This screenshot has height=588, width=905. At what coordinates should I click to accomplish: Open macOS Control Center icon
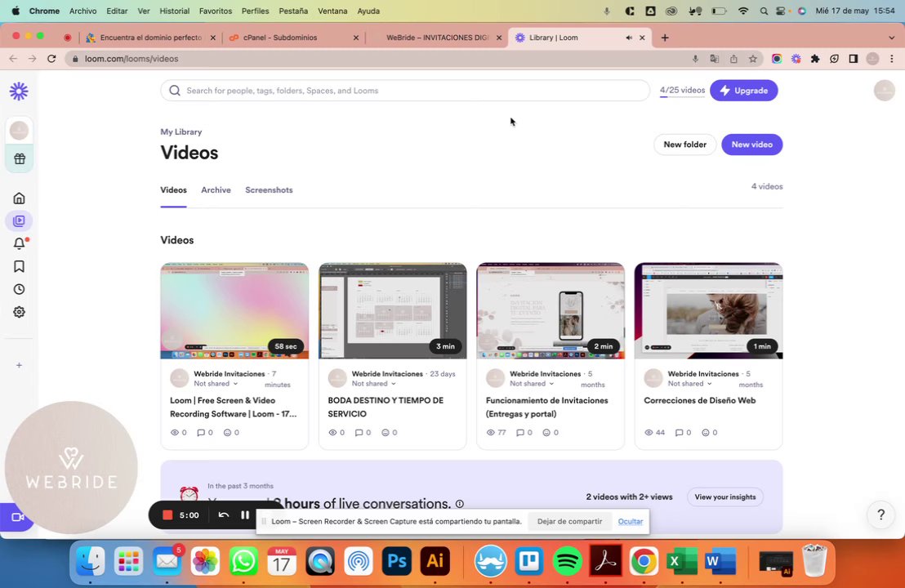point(782,11)
